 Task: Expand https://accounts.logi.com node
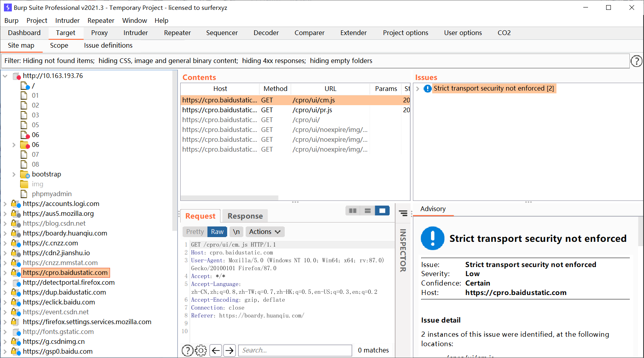[5, 204]
